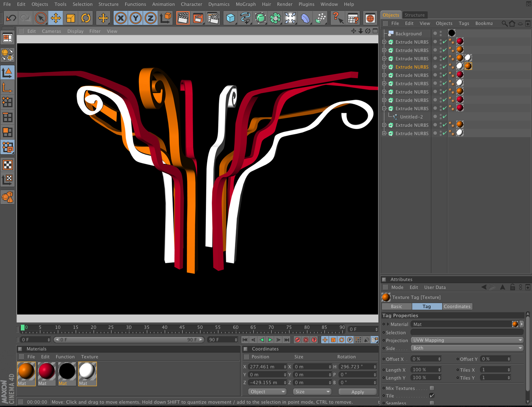Open the MoGraph menu
The width and height of the screenshot is (532, 407).
(x=245, y=4)
